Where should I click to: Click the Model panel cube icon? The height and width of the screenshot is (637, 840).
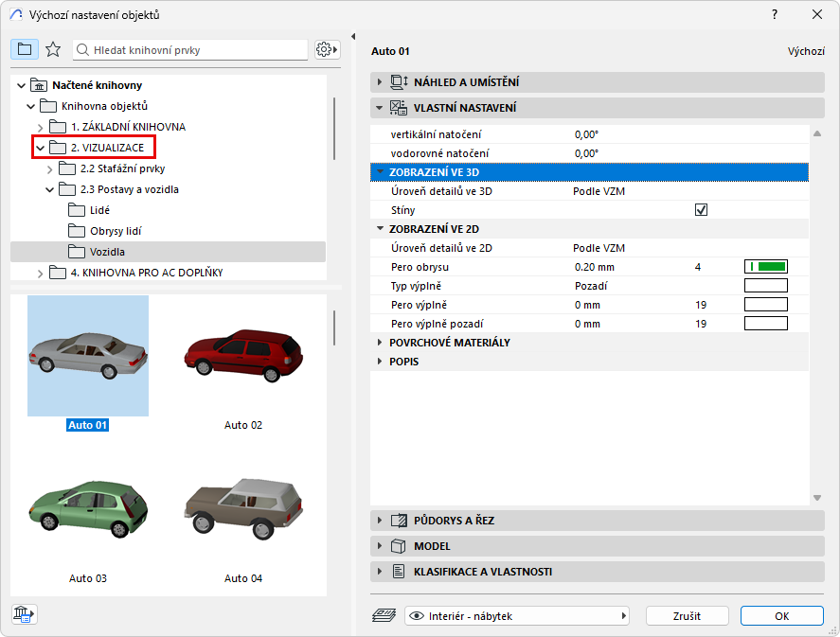(399, 546)
